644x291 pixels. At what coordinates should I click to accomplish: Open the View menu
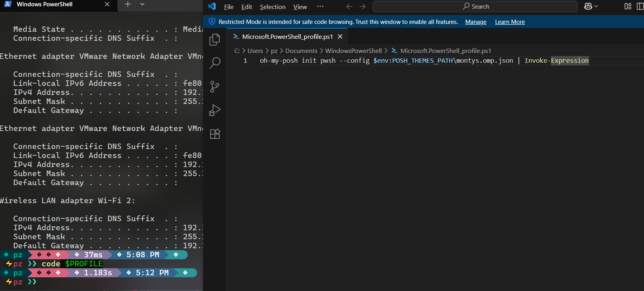click(300, 7)
